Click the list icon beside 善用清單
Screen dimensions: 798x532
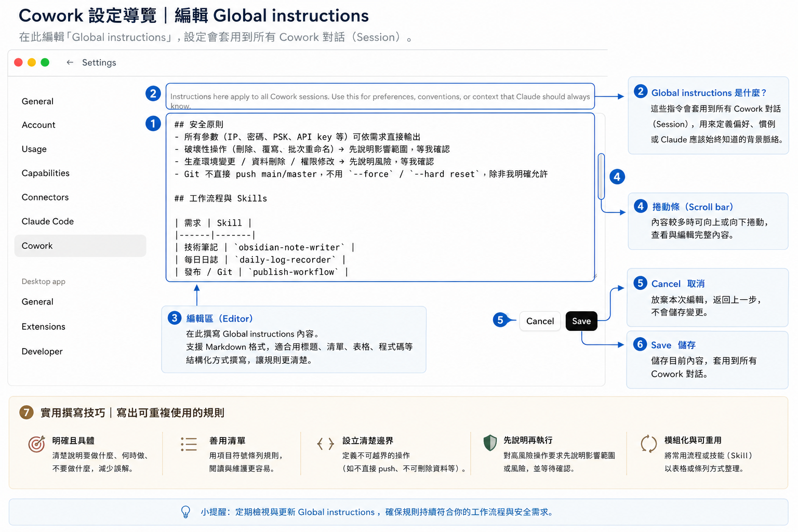click(x=189, y=444)
